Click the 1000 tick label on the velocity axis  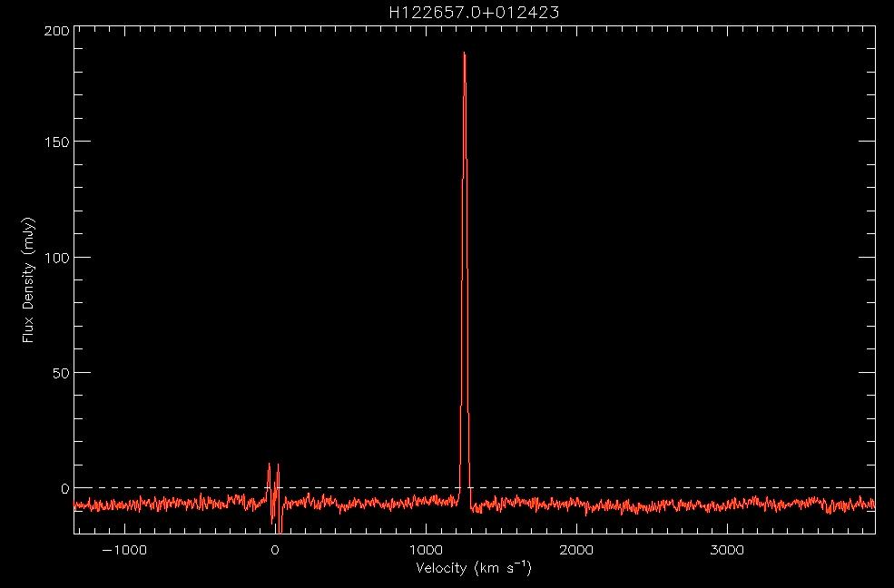point(425,550)
